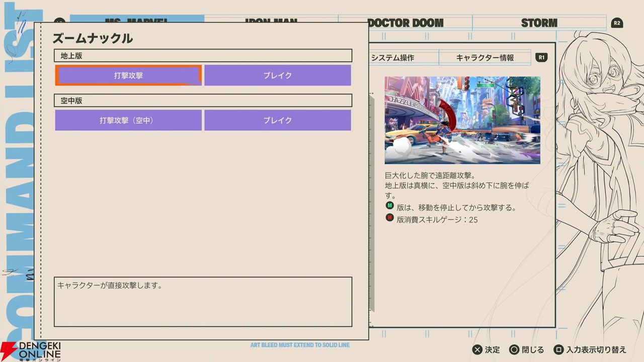The image size is (644, 362).
Task: Click the cross button 決定 icon
Action: [476, 349]
